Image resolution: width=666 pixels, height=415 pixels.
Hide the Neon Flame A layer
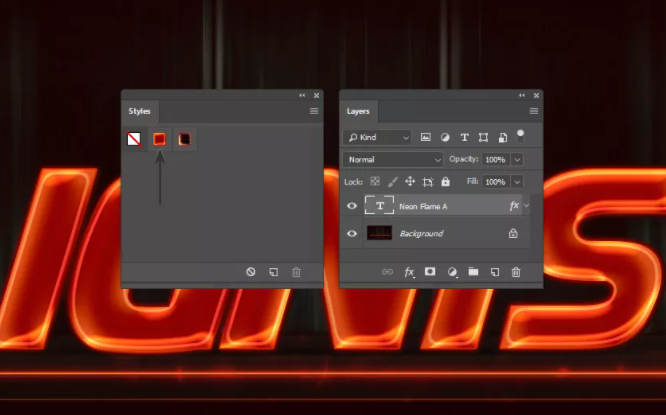[x=352, y=206]
